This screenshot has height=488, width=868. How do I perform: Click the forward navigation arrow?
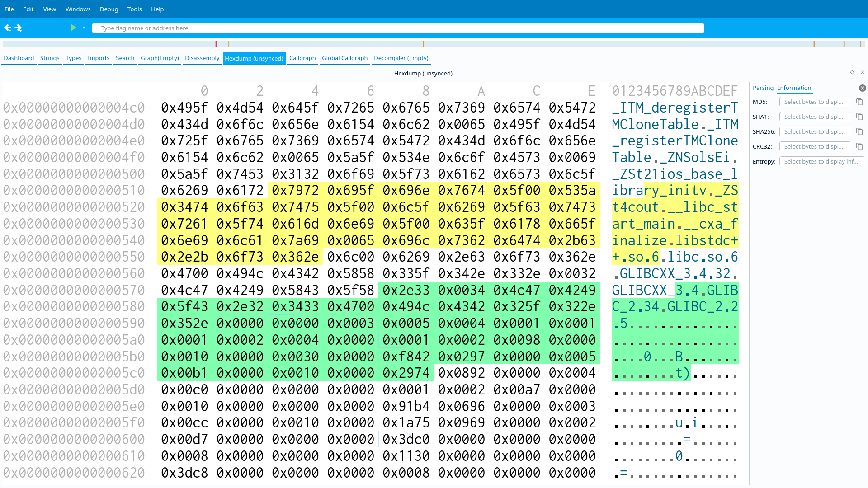click(x=19, y=28)
